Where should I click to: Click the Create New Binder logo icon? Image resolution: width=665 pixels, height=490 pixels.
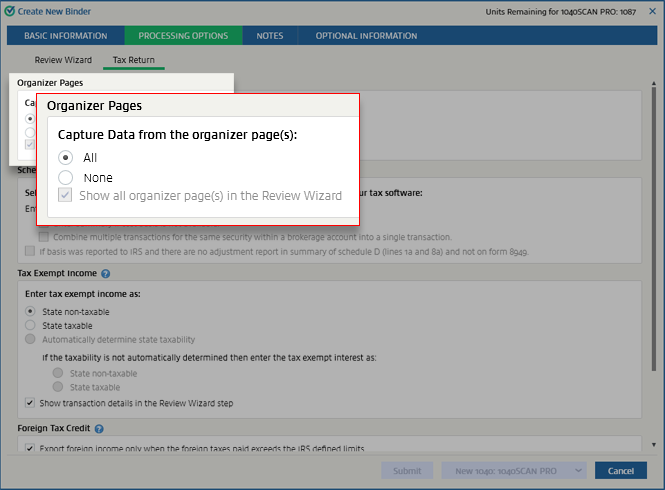pyautogui.click(x=9, y=10)
